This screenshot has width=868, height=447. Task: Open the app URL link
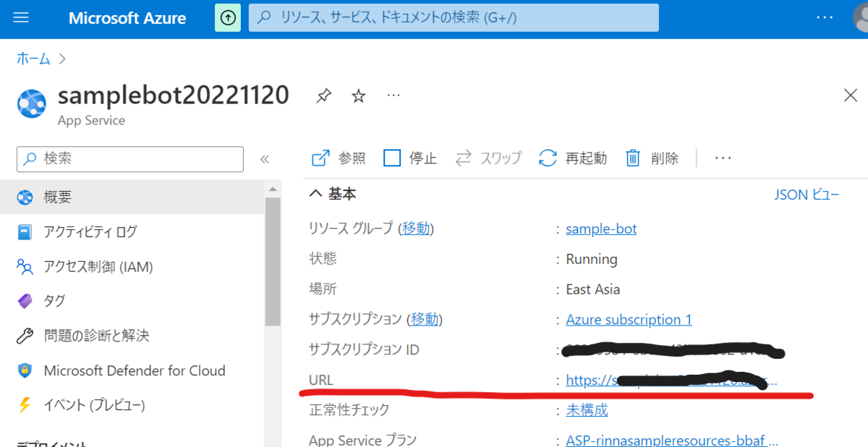click(671, 380)
